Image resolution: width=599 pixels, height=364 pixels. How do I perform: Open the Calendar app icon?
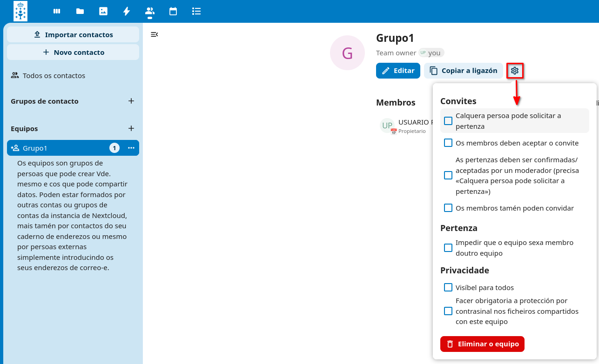pyautogui.click(x=173, y=11)
